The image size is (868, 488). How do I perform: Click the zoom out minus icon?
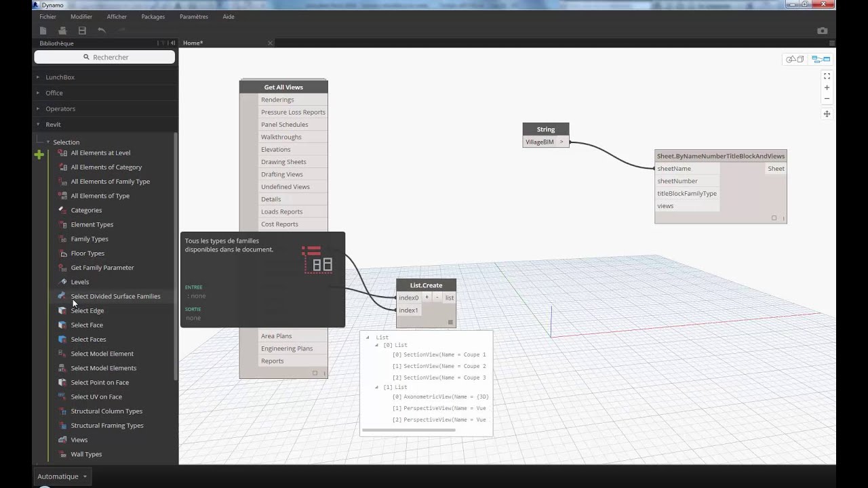[827, 98]
